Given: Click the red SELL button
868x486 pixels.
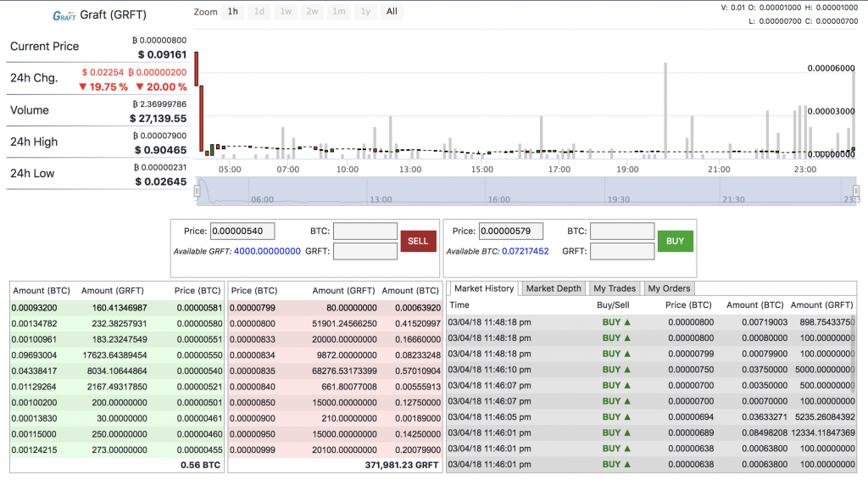Looking at the screenshot, I should coord(418,241).
